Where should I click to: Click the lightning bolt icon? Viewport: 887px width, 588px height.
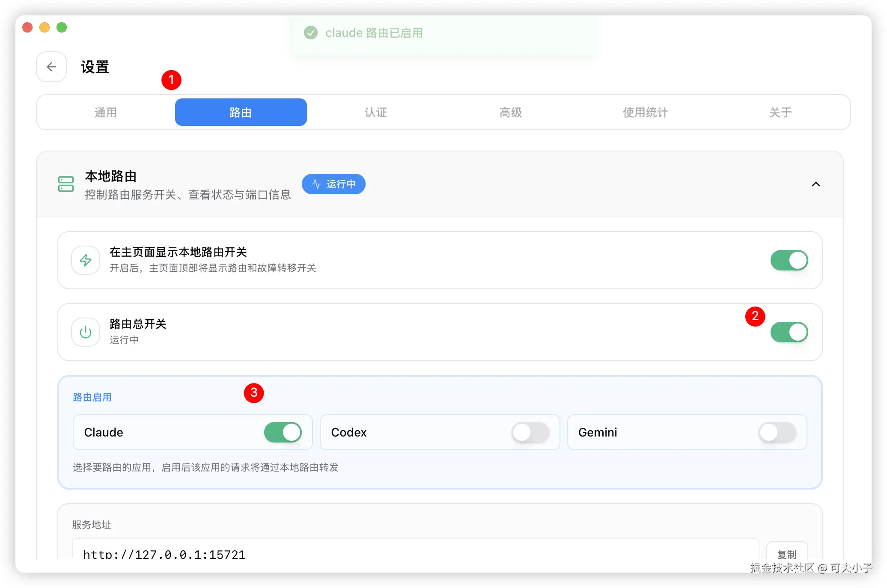(x=86, y=260)
